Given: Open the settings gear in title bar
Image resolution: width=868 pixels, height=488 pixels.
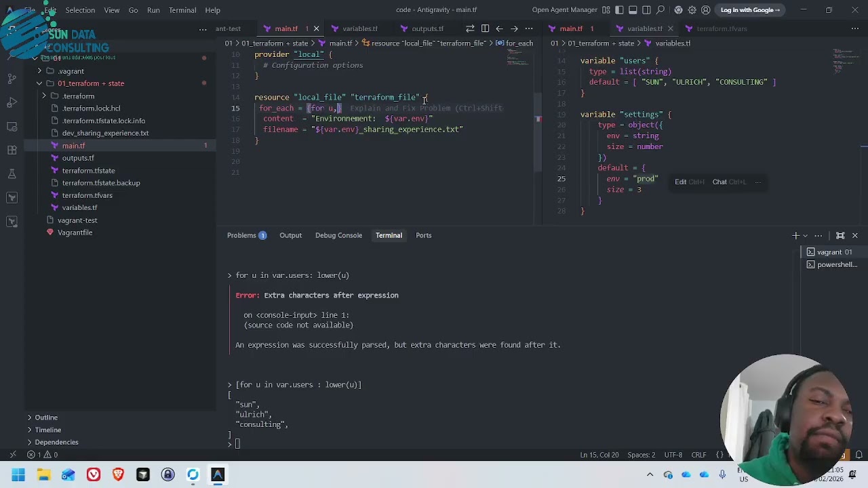Looking at the screenshot, I should pos(692,10).
